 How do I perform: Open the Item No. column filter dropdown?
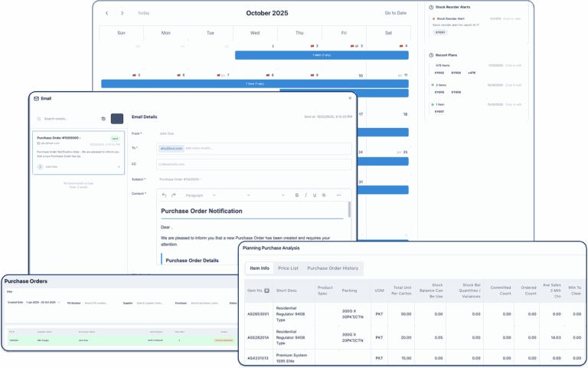267,291
